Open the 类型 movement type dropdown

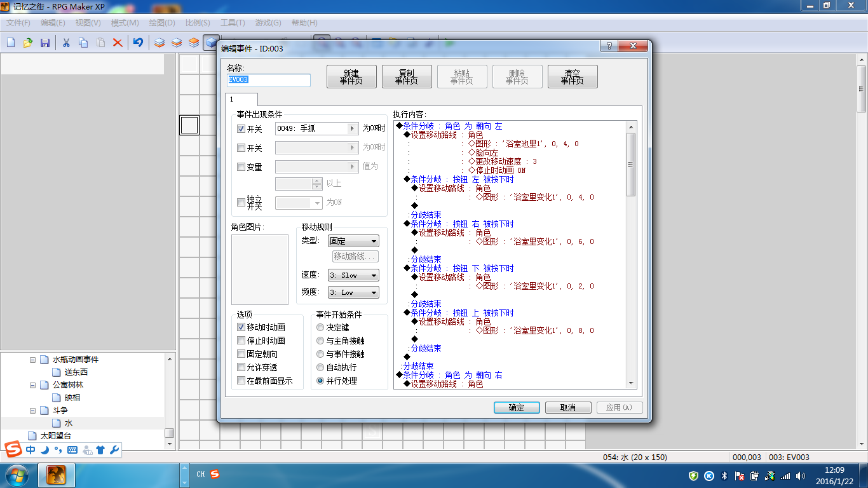pyautogui.click(x=353, y=241)
